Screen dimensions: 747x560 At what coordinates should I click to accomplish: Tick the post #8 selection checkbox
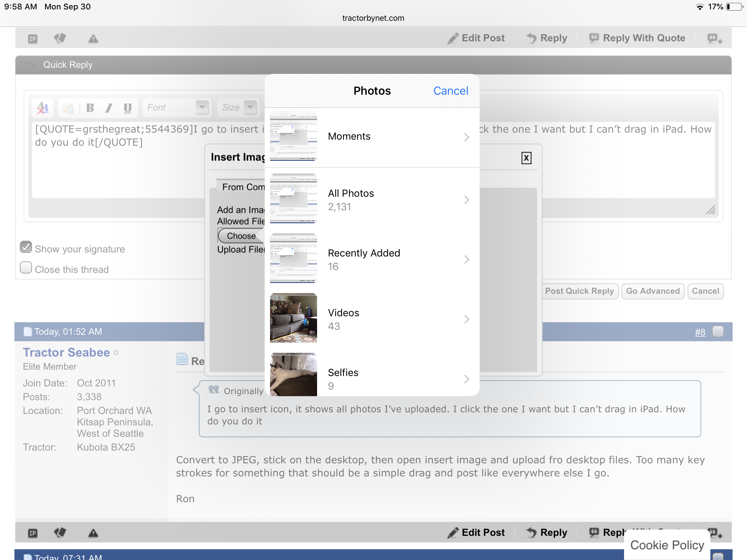coord(718,331)
